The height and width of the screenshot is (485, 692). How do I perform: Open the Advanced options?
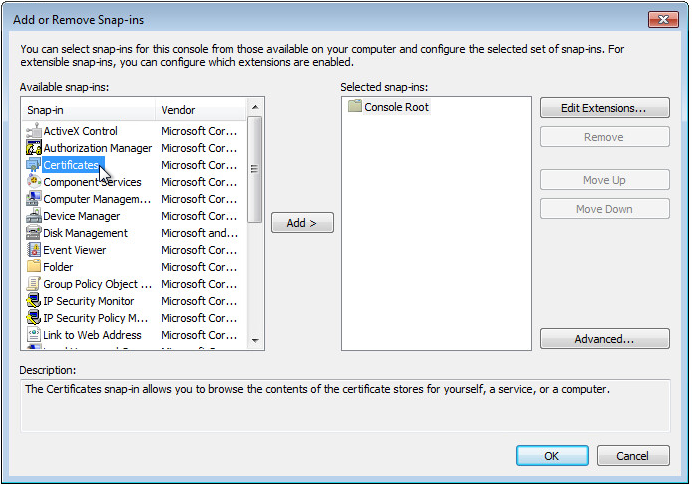coord(604,339)
